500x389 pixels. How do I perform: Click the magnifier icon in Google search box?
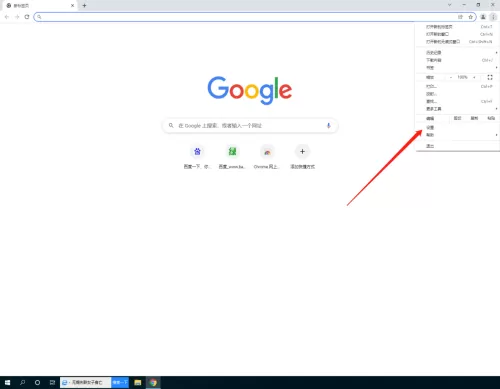point(171,125)
